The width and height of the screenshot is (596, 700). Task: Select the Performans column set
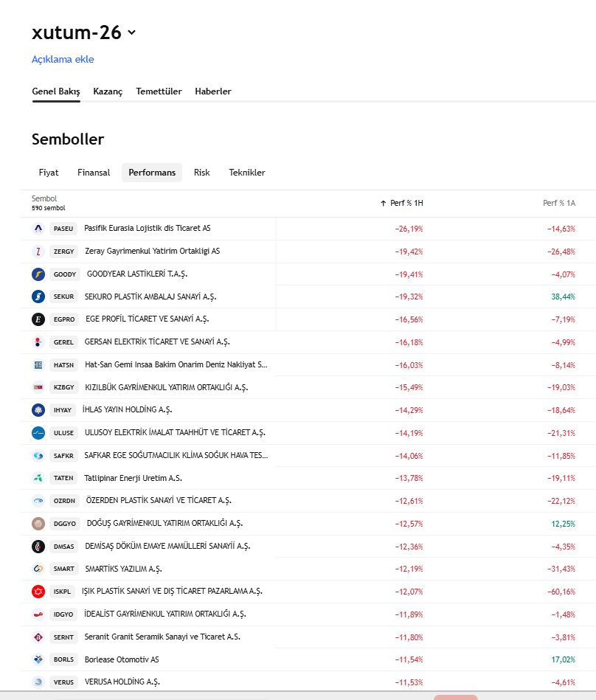(152, 173)
